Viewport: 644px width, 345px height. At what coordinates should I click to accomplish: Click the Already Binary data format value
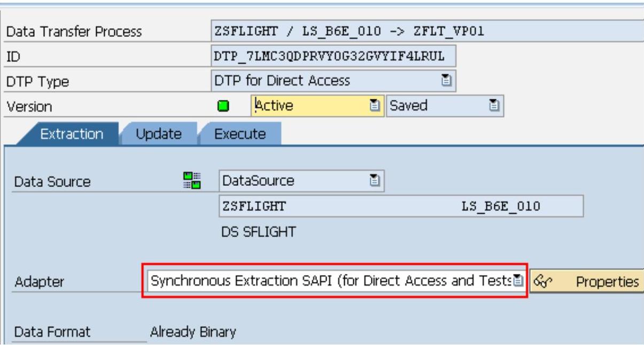[x=192, y=332]
